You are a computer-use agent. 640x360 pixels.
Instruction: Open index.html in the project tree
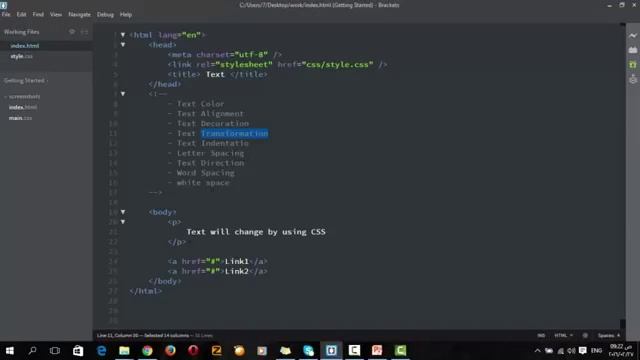(x=23, y=107)
